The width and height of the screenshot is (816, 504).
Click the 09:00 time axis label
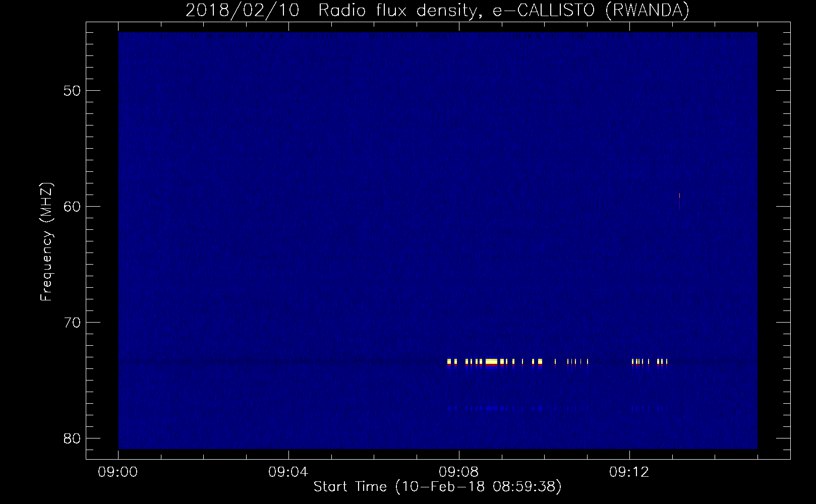(118, 473)
